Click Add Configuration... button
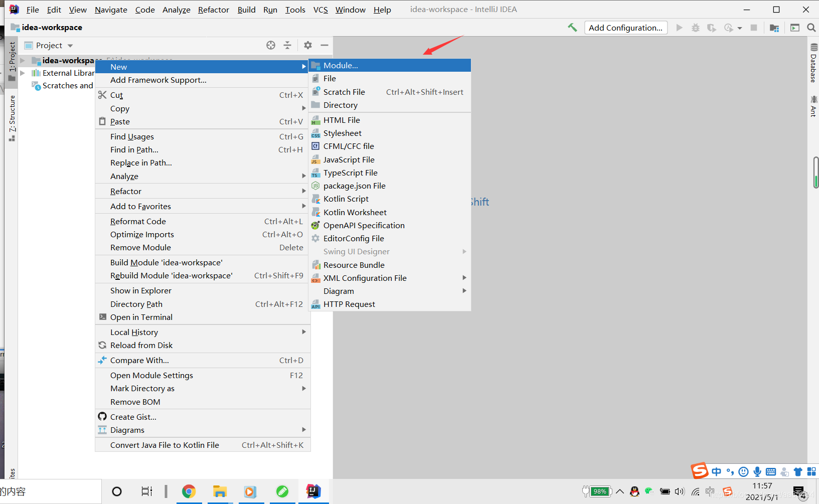The height and width of the screenshot is (504, 819). tap(626, 28)
